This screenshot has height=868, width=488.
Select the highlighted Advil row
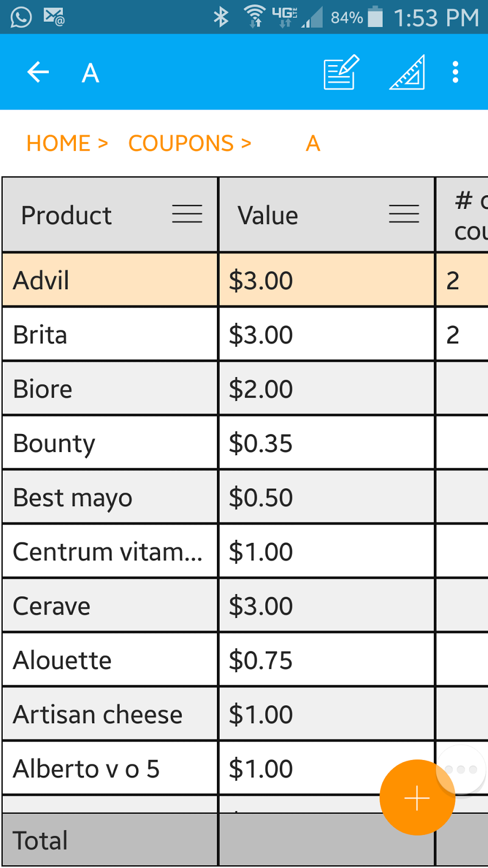coord(108,280)
